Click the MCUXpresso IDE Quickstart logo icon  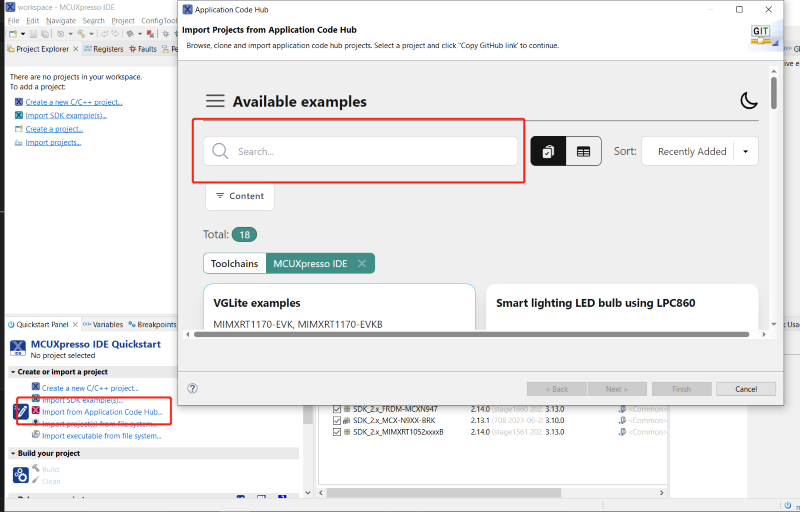(18, 348)
